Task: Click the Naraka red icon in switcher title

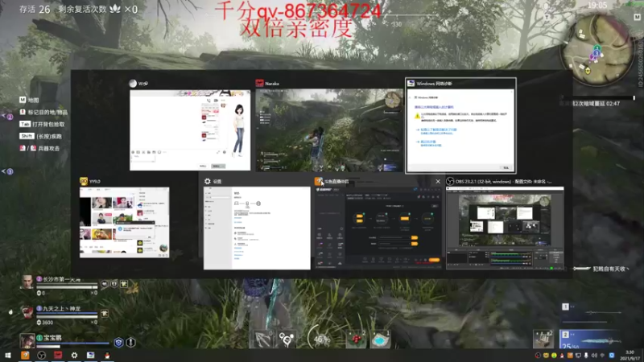Action: pyautogui.click(x=259, y=84)
